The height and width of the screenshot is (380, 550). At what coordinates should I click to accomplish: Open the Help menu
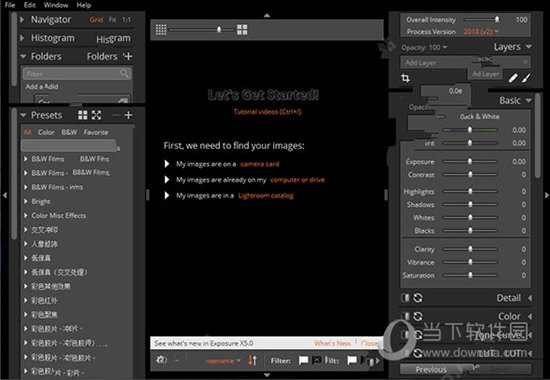coord(84,5)
